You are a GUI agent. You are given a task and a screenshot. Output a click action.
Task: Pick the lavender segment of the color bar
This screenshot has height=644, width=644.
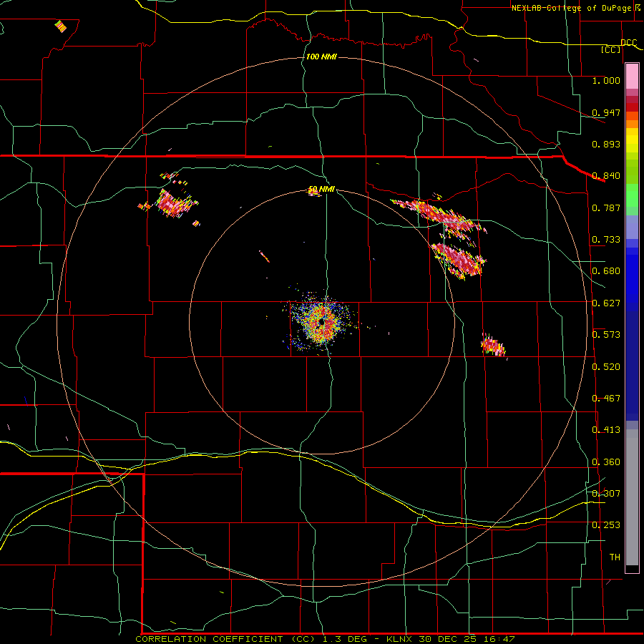point(632,227)
